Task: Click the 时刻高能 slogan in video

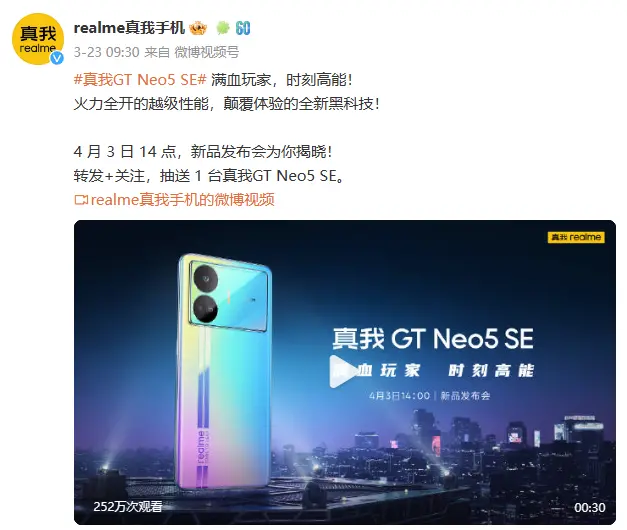Action: tap(491, 371)
